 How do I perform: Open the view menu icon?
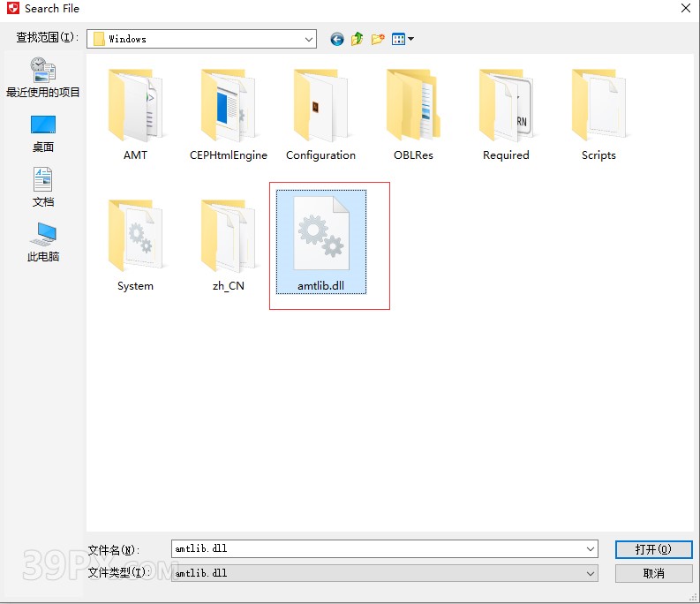point(403,40)
